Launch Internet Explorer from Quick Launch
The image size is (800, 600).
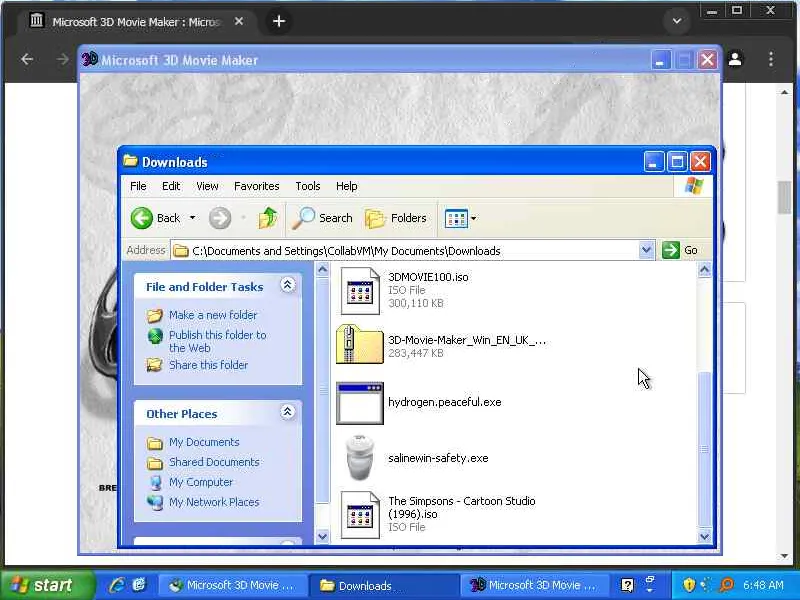click(x=117, y=585)
